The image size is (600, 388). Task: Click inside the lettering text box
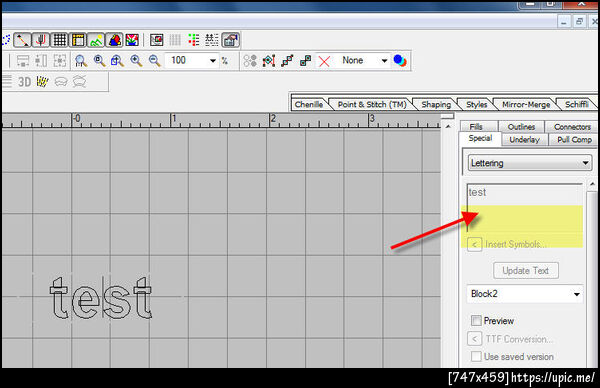coord(525,208)
